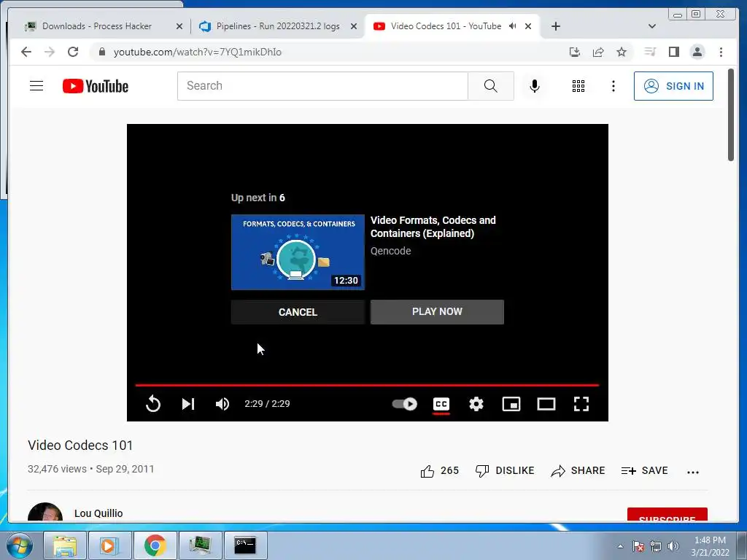The width and height of the screenshot is (747, 560).
Task: Go back with browser back arrow
Action: point(26,52)
